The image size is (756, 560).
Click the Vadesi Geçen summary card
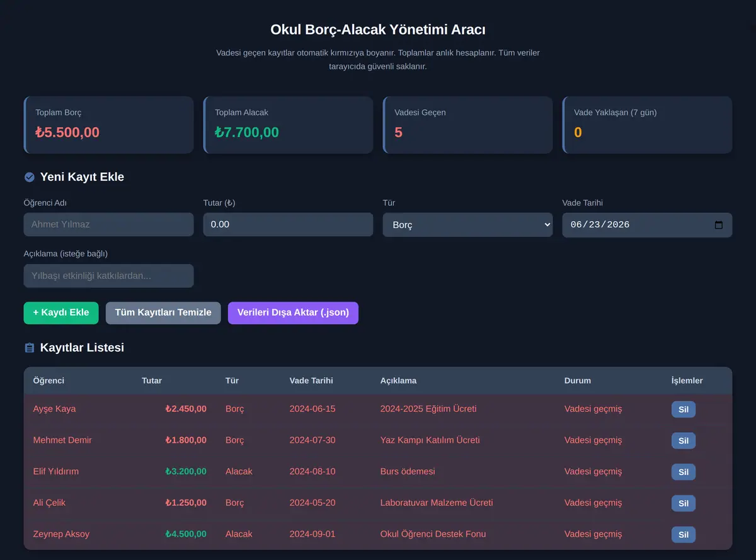pos(467,125)
